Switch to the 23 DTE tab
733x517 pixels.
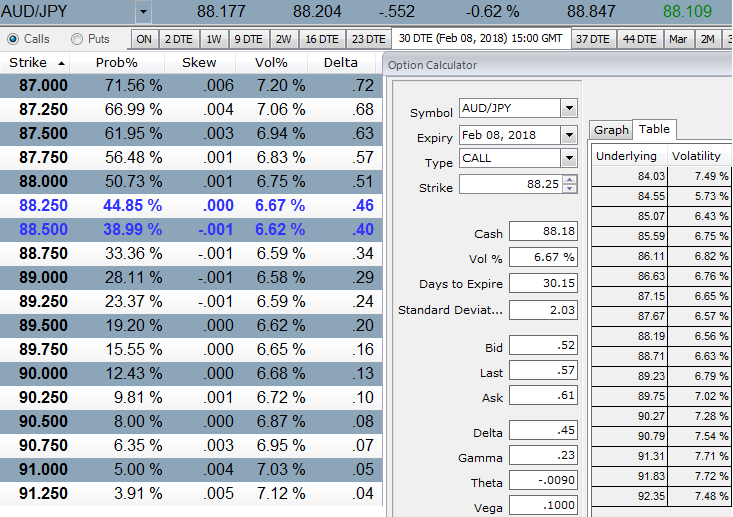pos(368,39)
